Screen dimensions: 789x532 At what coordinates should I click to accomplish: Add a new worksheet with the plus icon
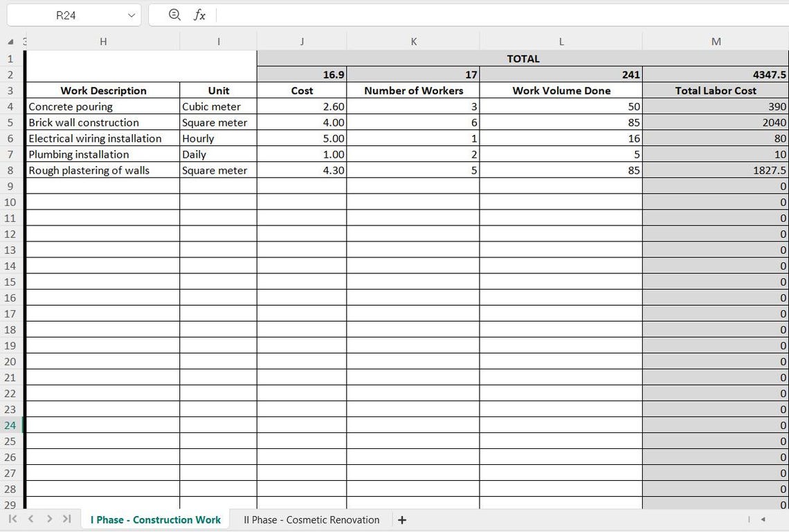coord(402,520)
